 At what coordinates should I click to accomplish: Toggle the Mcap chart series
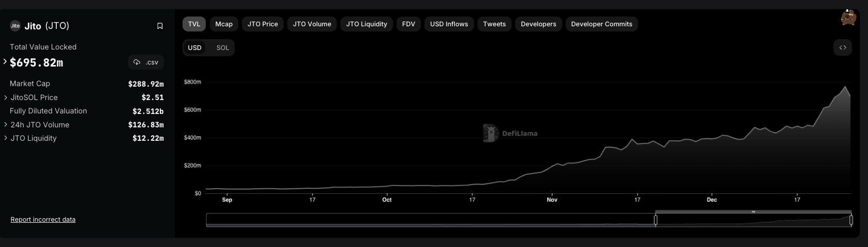coord(224,24)
